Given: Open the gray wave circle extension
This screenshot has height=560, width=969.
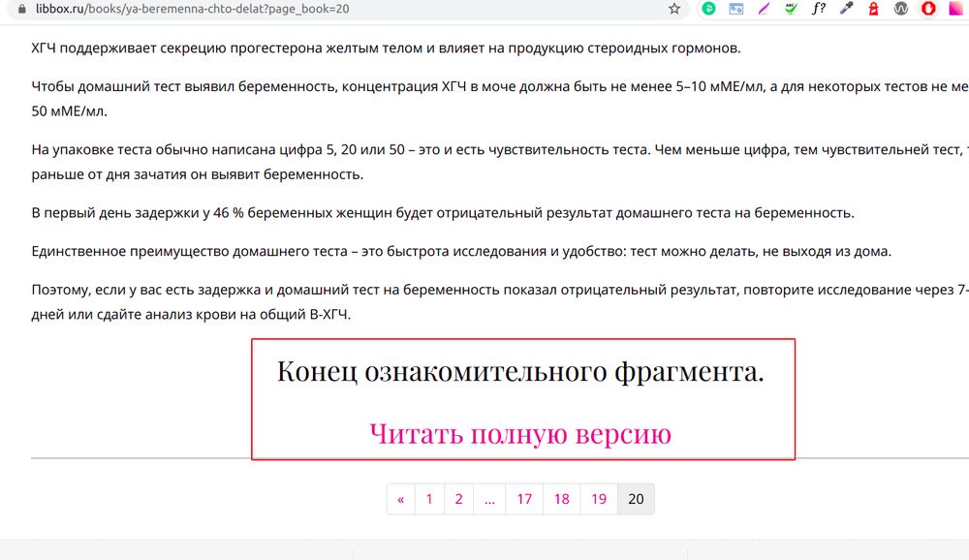Looking at the screenshot, I should pos(900,9).
